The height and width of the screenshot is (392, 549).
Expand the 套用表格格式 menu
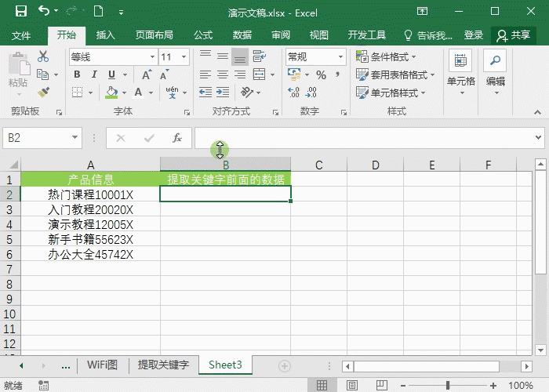[395, 74]
